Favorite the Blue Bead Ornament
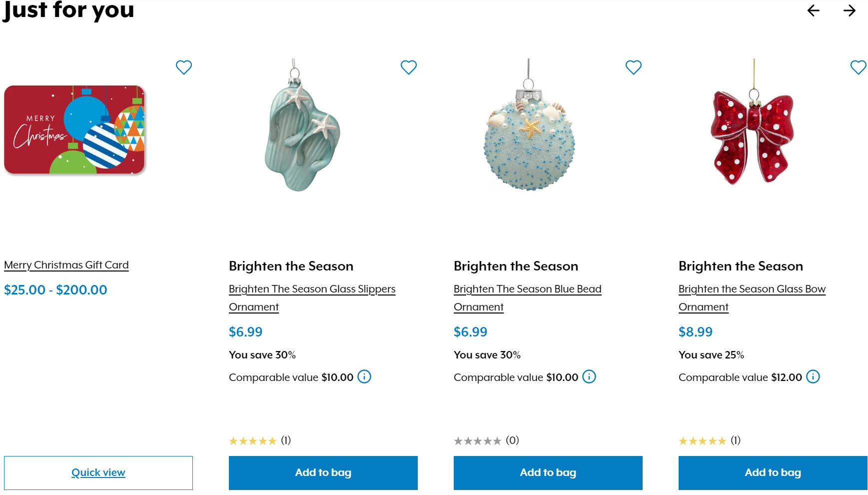Image resolution: width=868 pixels, height=495 pixels. click(634, 67)
